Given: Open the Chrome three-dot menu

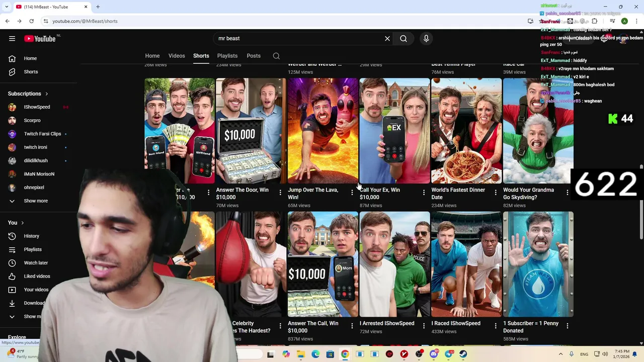Looking at the screenshot, I should click(636, 21).
